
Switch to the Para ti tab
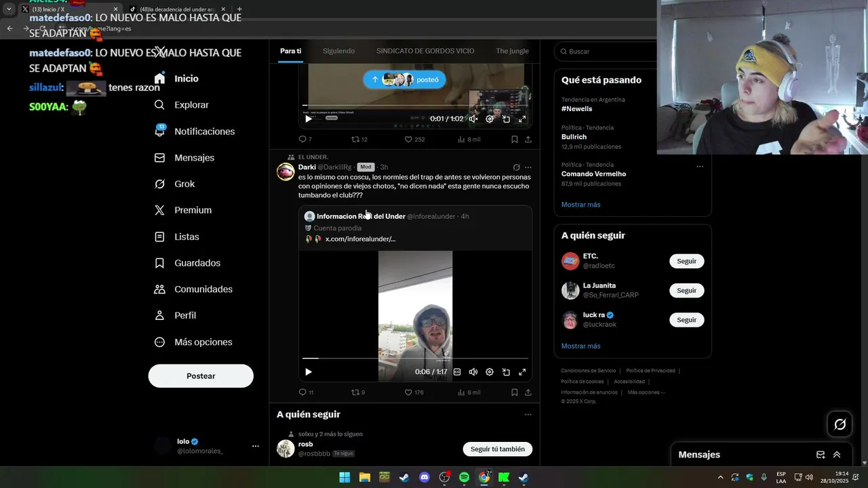coord(291,51)
